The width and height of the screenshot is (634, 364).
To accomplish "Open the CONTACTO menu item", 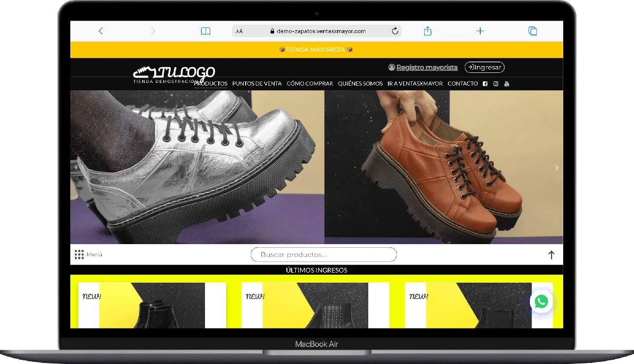I will tap(462, 83).
